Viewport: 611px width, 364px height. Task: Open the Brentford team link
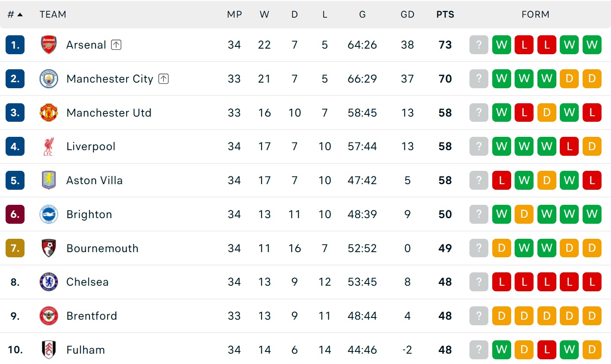[92, 316]
